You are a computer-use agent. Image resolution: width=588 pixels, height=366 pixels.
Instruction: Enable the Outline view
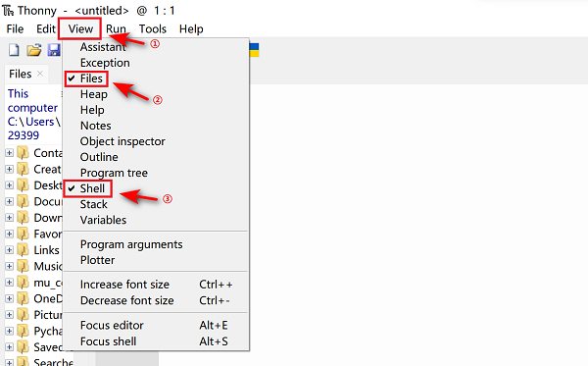99,157
